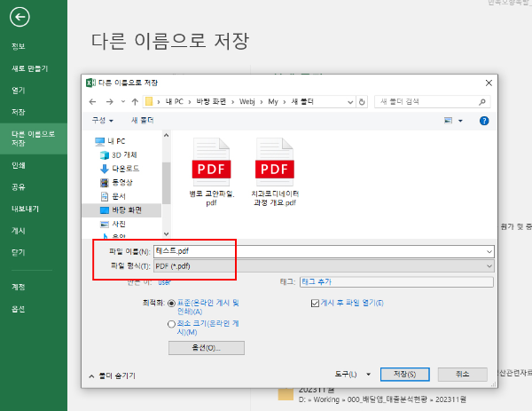Viewport: 532px width, 411px height.
Task: Click the search magnifier icon
Action: point(482,101)
